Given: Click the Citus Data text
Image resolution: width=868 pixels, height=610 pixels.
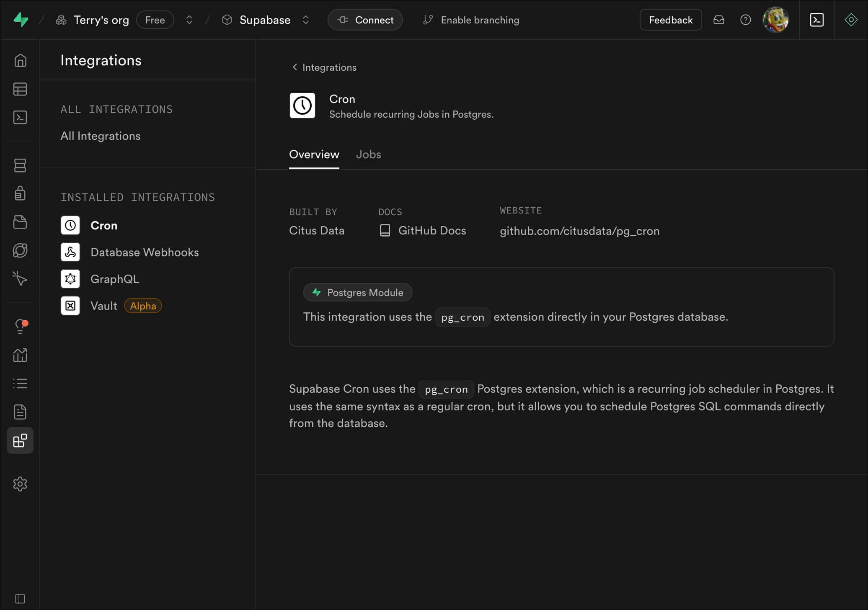Looking at the screenshot, I should click(317, 230).
